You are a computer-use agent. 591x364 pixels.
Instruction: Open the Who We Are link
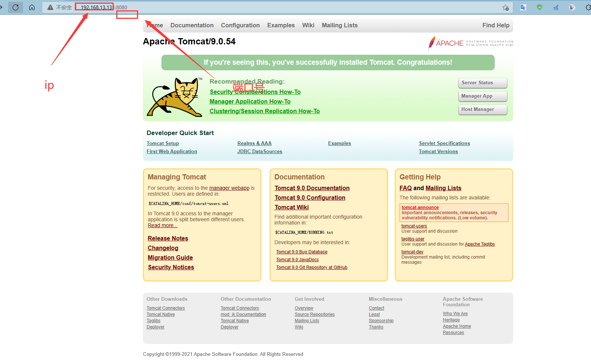[x=455, y=314]
